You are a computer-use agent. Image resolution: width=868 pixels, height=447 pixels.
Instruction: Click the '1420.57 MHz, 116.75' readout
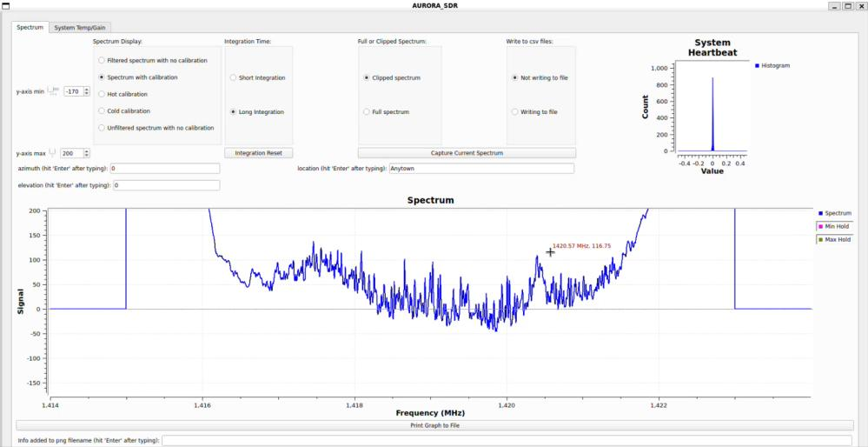582,246
